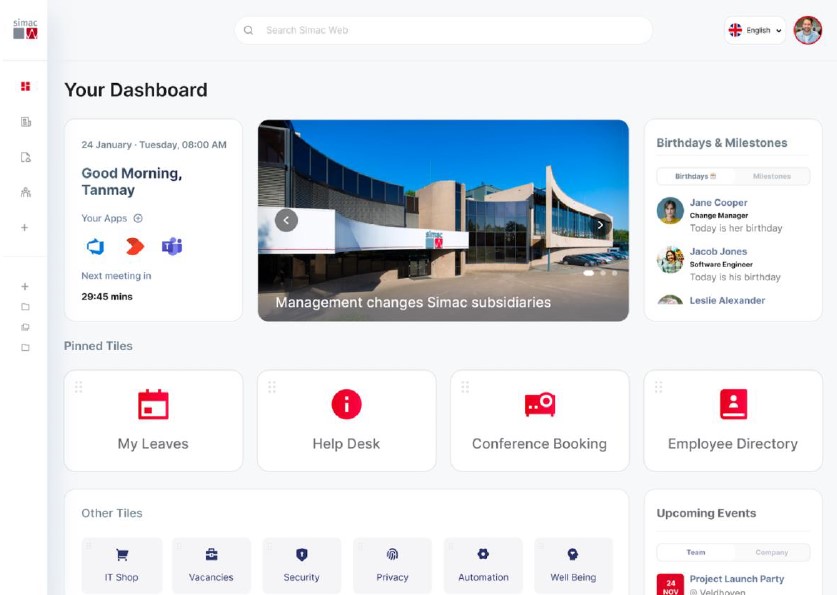Open the Security shield tile
This screenshot has height=595, width=837.
coord(302,566)
